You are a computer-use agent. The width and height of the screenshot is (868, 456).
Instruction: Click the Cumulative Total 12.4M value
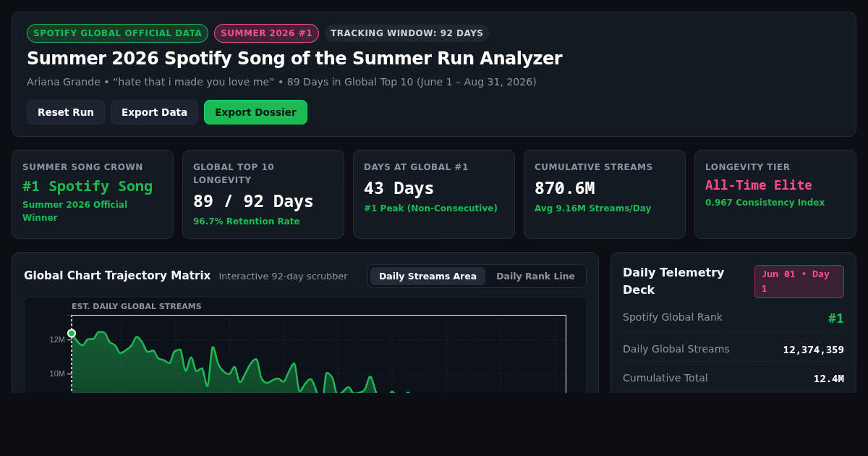point(828,379)
